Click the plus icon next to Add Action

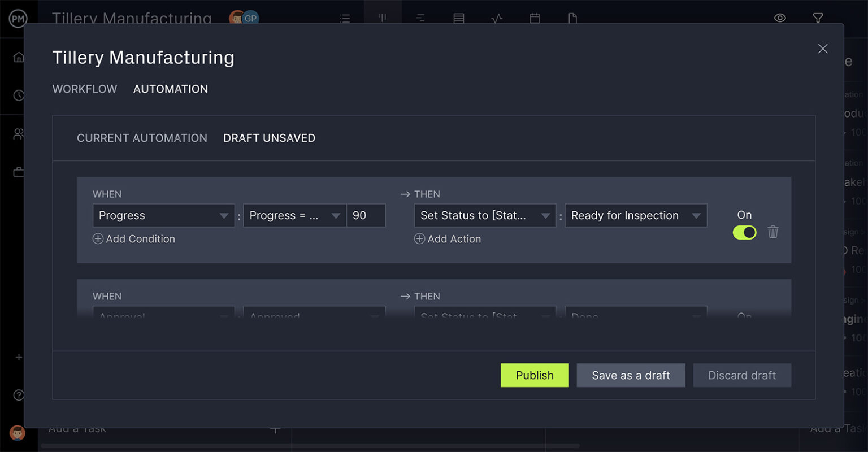(419, 239)
